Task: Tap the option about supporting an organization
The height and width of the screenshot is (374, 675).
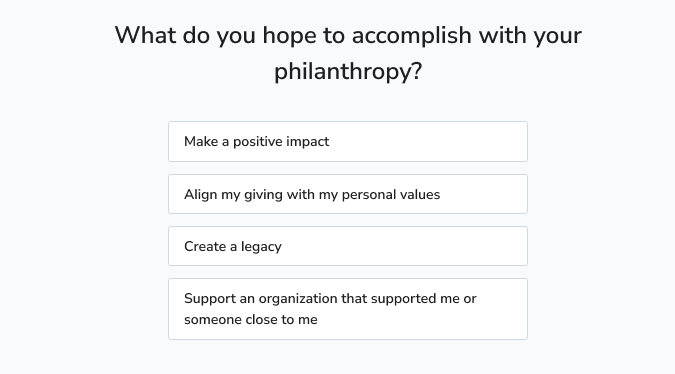Action: point(348,309)
